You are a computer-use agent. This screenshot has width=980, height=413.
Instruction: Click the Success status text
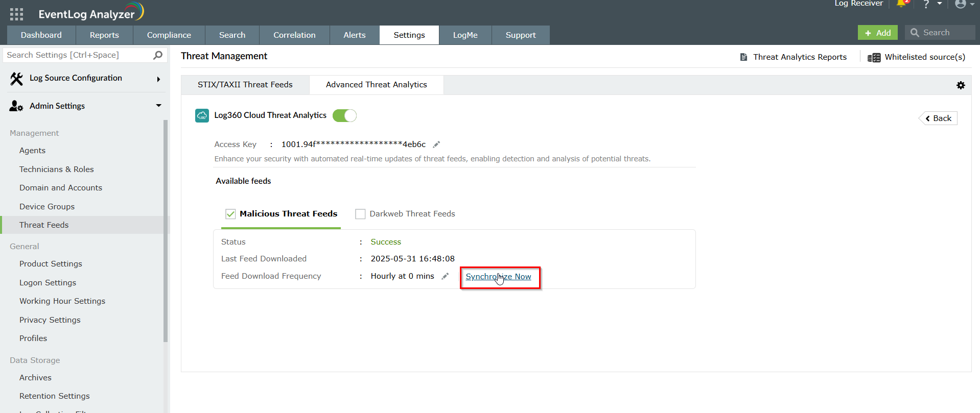(386, 242)
